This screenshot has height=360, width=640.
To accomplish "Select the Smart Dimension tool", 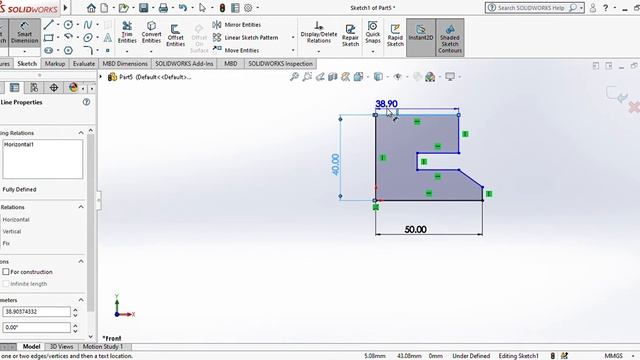I will pos(24,33).
